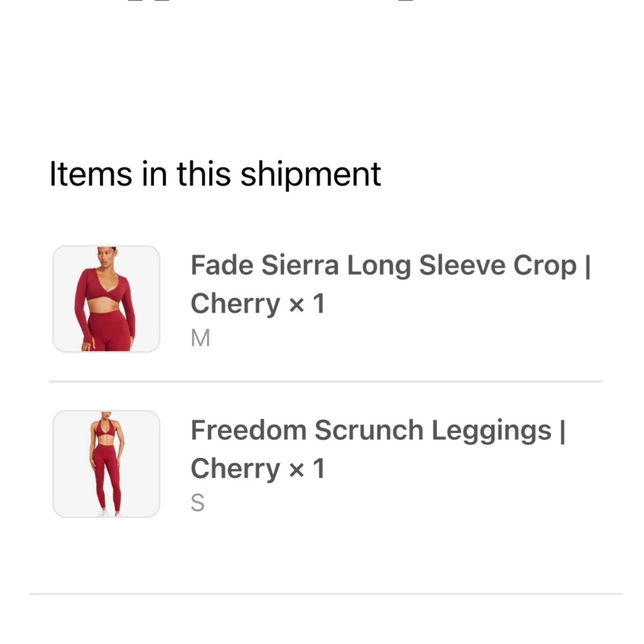The width and height of the screenshot is (644, 644).
Task: Select the first shipment item row
Action: (322, 298)
